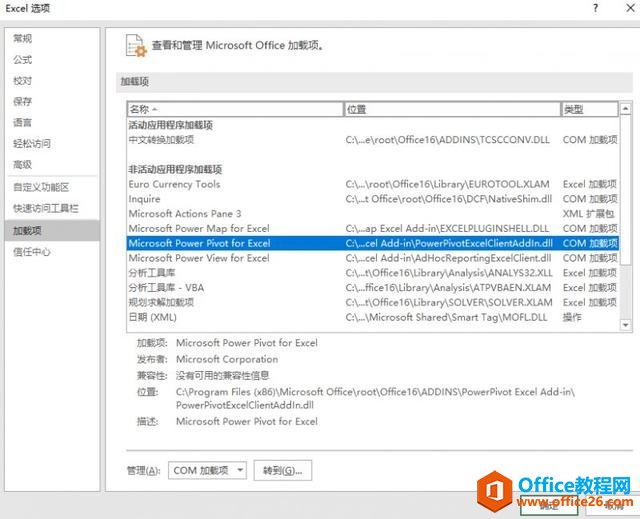
Task: Select the 中文转换加载项 row
Action: tap(373, 140)
